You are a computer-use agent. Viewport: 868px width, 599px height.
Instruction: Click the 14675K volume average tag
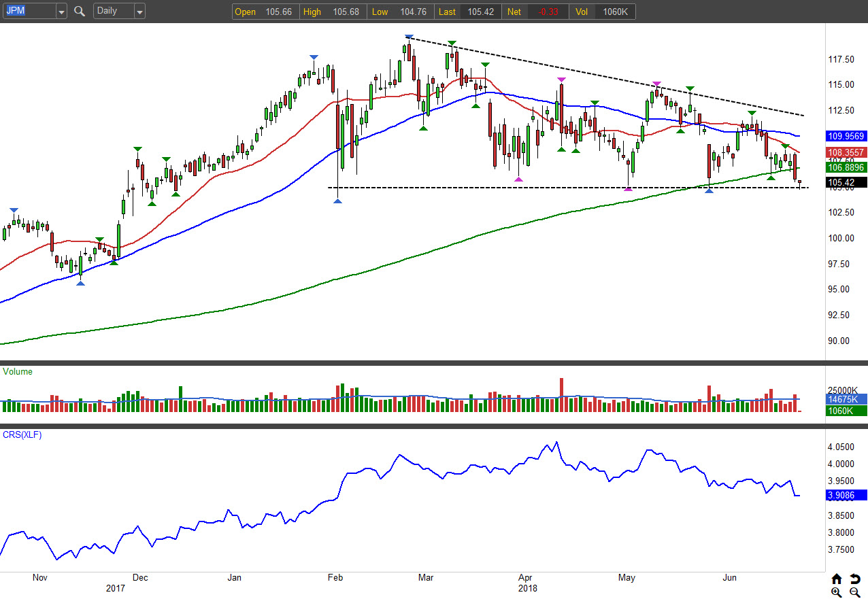tap(846, 399)
